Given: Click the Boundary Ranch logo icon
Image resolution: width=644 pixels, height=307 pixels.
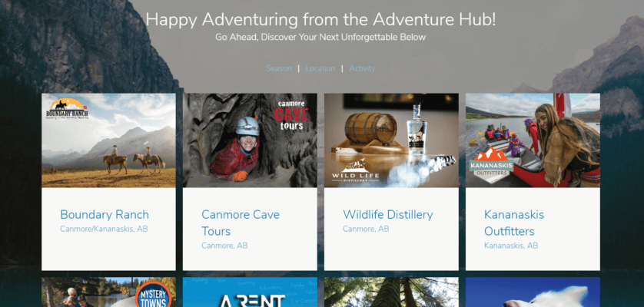Looking at the screenshot, I should [67, 109].
